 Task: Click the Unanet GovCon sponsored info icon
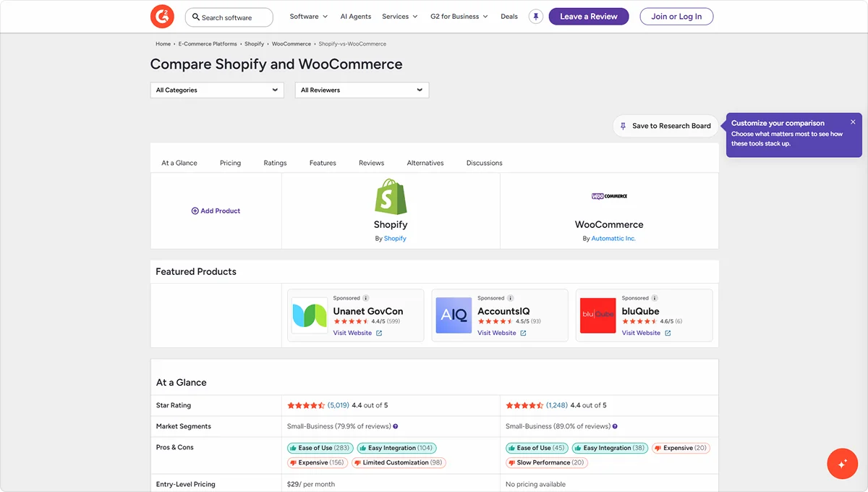(x=366, y=298)
